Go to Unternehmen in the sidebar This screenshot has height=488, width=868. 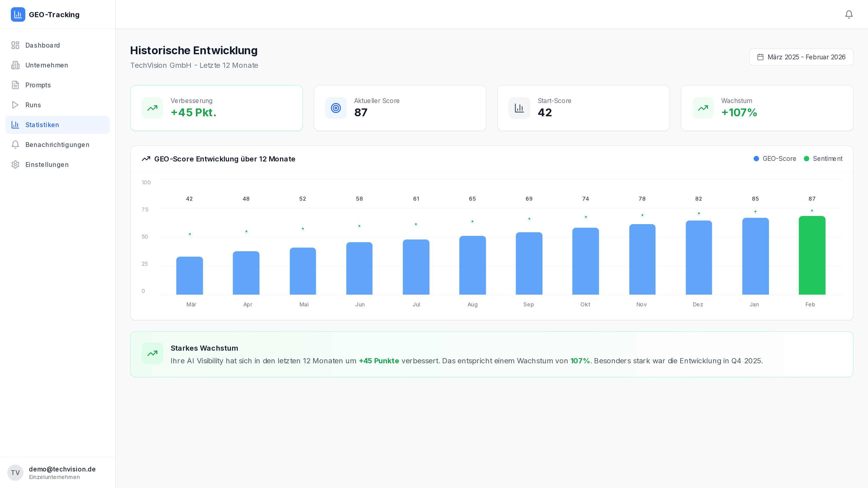pos(46,65)
